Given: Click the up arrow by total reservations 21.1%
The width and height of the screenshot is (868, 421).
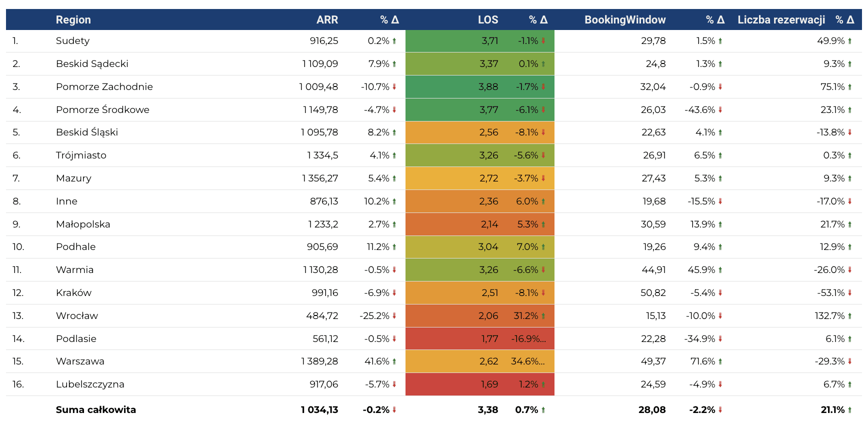Looking at the screenshot, I should pos(849,410).
